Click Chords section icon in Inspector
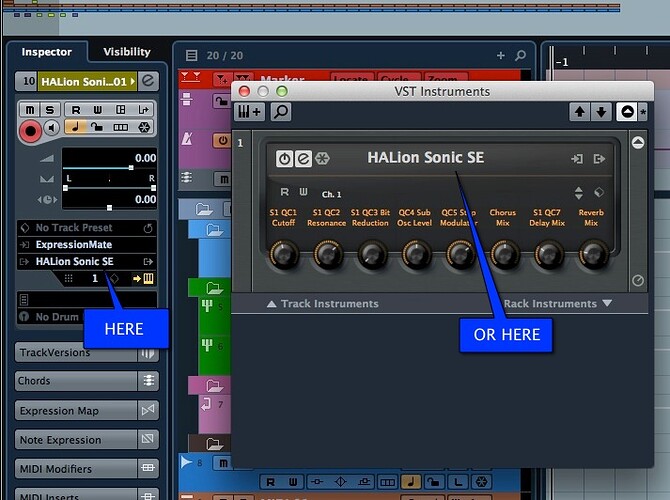670x500 pixels. (148, 381)
